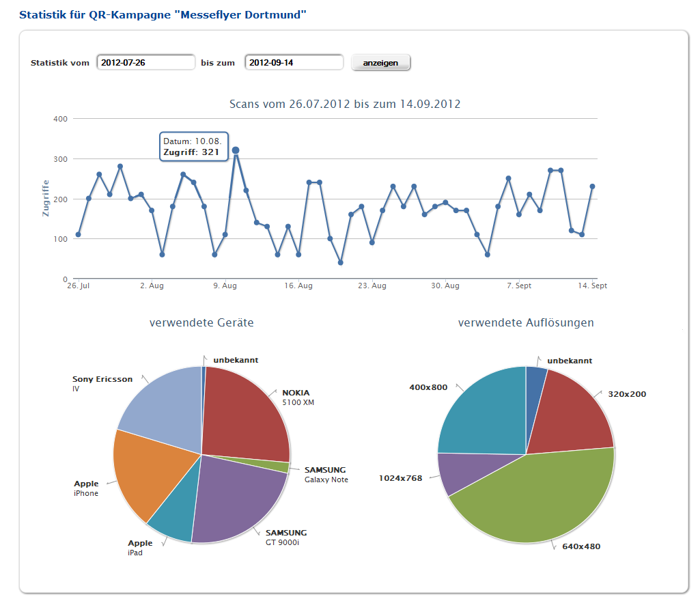Click the '640x480' pie chart label

581,546
